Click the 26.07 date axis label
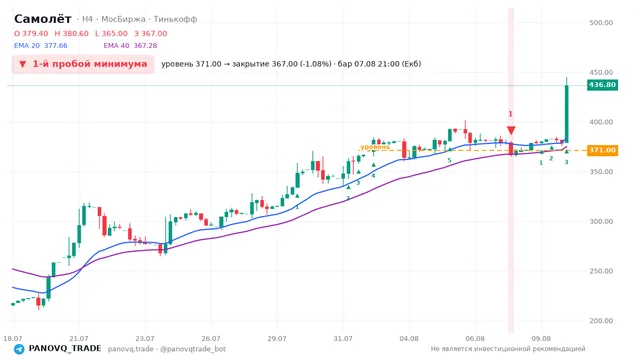Screen dimensions: 640x360 click(211, 339)
